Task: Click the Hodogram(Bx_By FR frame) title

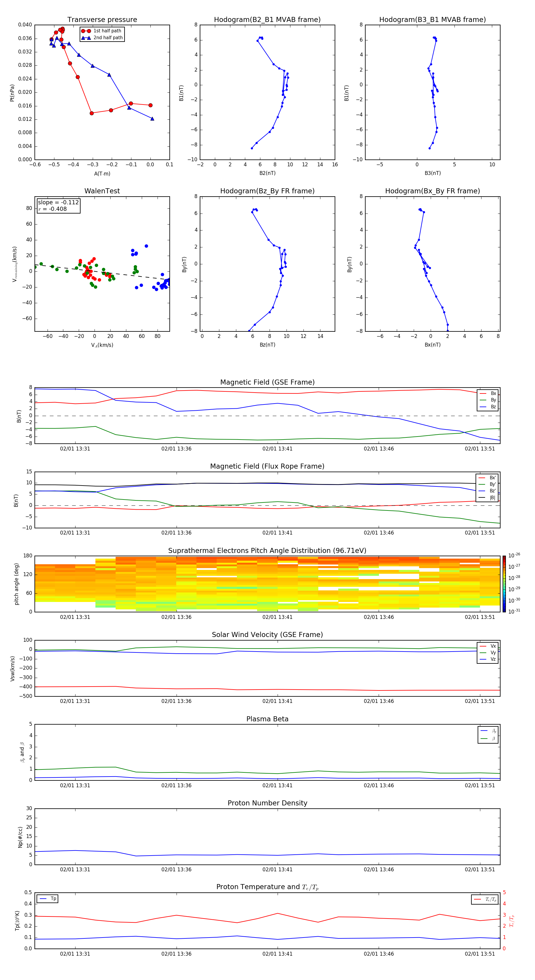Action: (432, 191)
